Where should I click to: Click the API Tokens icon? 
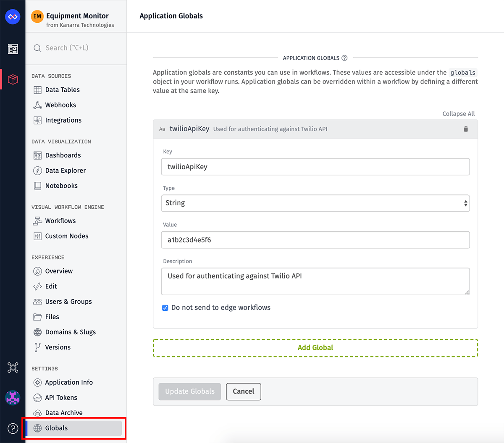(x=37, y=398)
